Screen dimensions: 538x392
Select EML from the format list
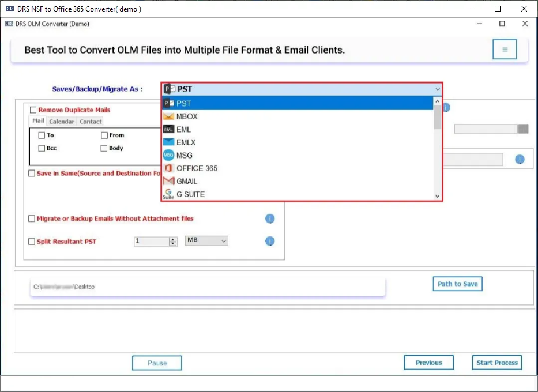298,129
